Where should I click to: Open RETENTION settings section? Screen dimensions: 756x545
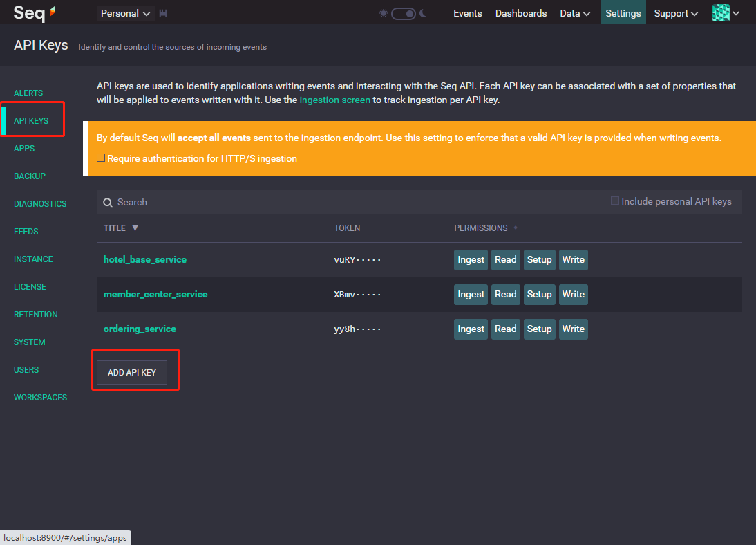tap(36, 315)
